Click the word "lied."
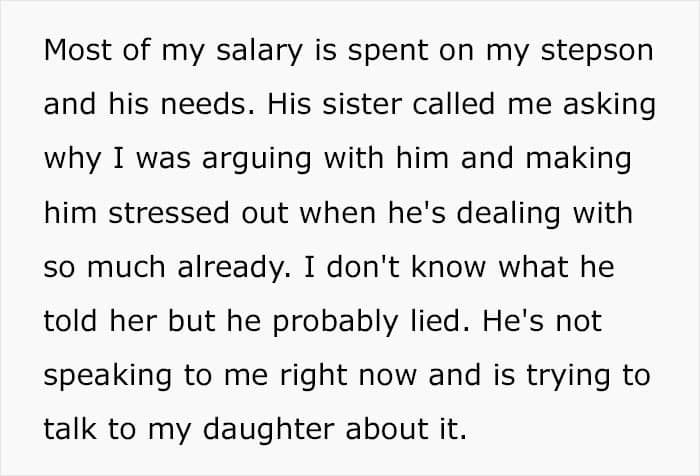 (x=441, y=321)
